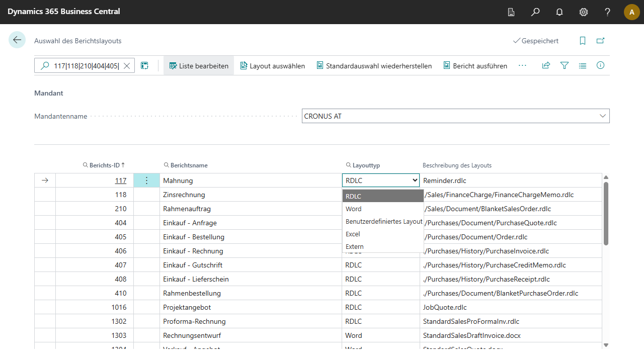Click Standardauswahl wiederherstellen
This screenshot has width=644, height=362.
[374, 66]
